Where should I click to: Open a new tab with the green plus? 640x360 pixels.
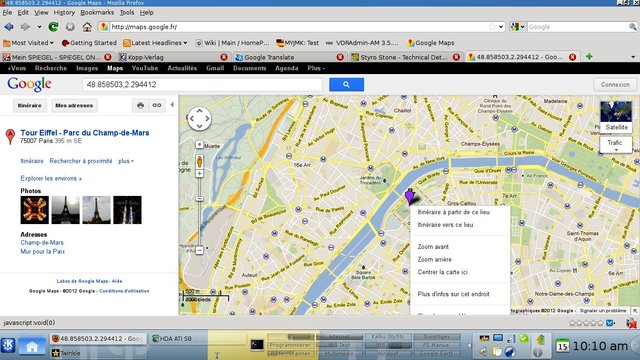[x=589, y=57]
